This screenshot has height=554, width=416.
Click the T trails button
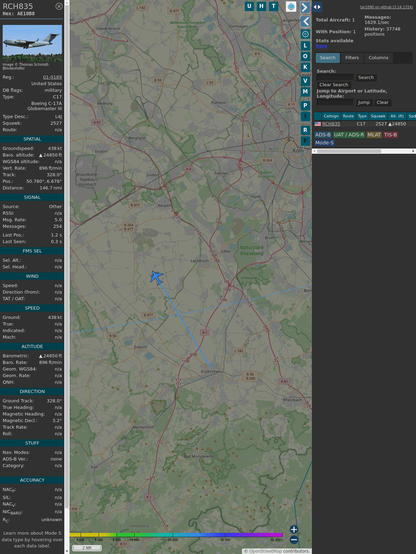tap(273, 6)
